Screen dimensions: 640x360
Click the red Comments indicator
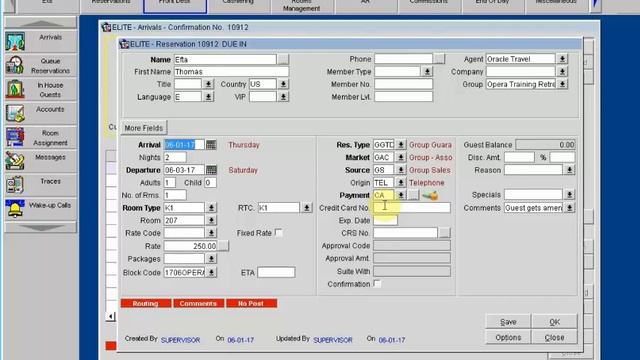[x=198, y=303]
